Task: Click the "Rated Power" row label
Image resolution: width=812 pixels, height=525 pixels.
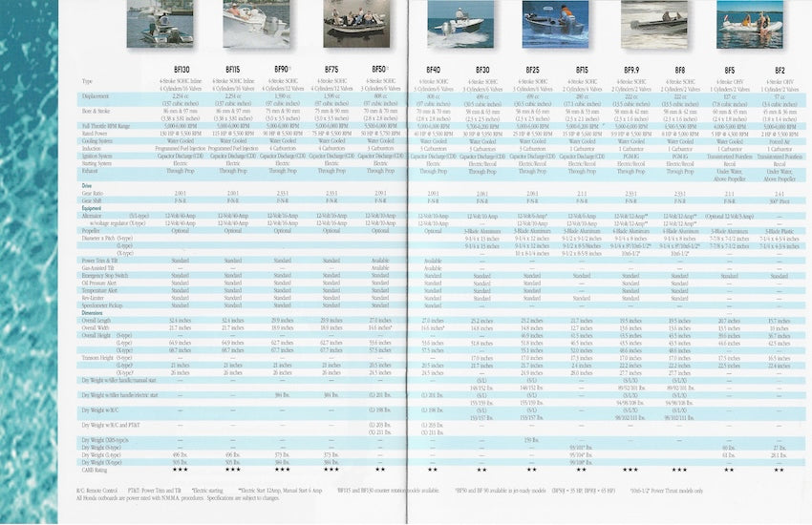Action: pyautogui.click(x=95, y=134)
